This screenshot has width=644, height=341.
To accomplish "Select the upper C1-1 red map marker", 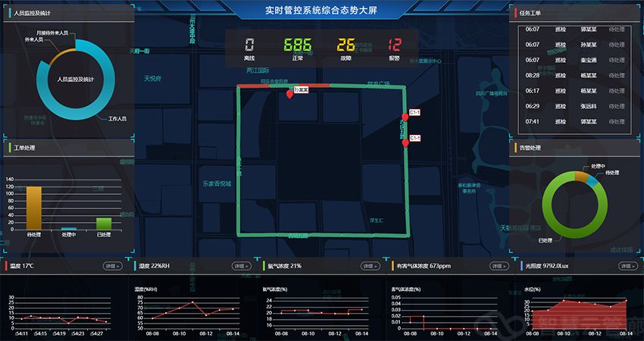I will click(x=405, y=117).
